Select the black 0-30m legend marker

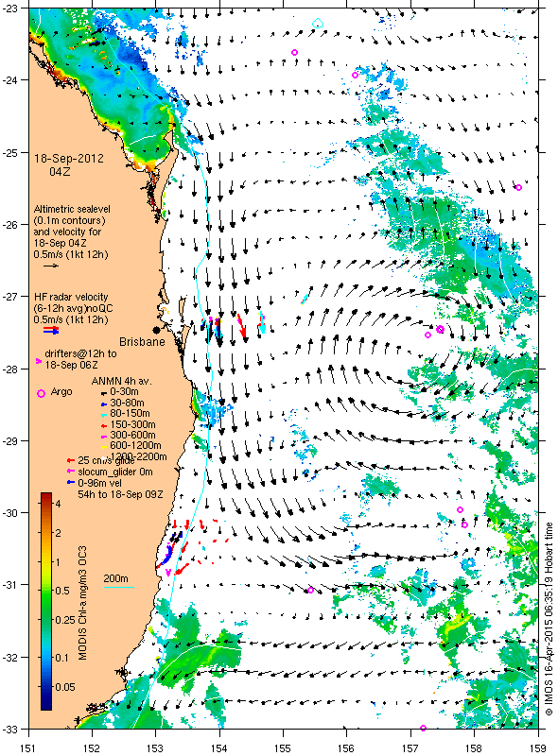[103, 393]
